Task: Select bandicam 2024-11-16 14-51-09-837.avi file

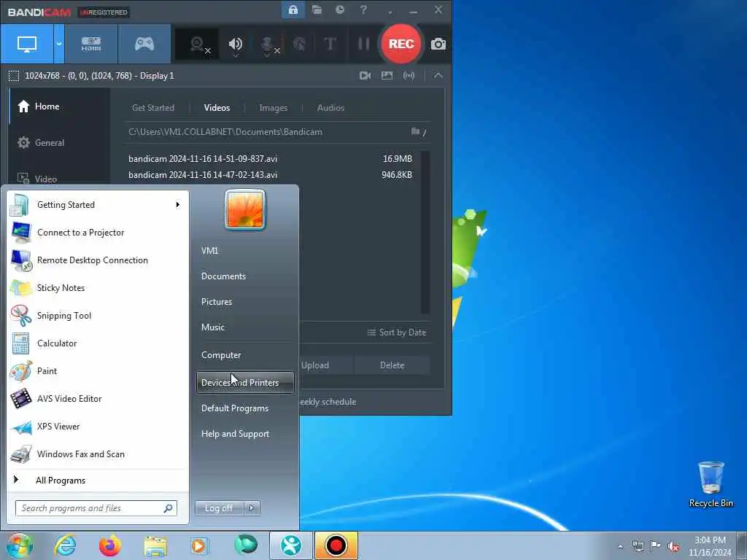Action: (270, 158)
